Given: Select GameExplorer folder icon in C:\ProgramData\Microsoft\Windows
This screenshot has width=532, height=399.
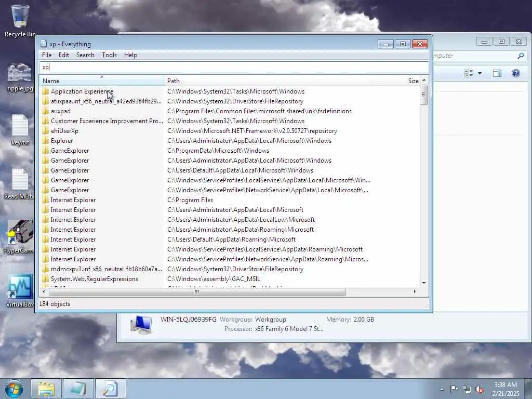Looking at the screenshot, I should pyautogui.click(x=46, y=150).
